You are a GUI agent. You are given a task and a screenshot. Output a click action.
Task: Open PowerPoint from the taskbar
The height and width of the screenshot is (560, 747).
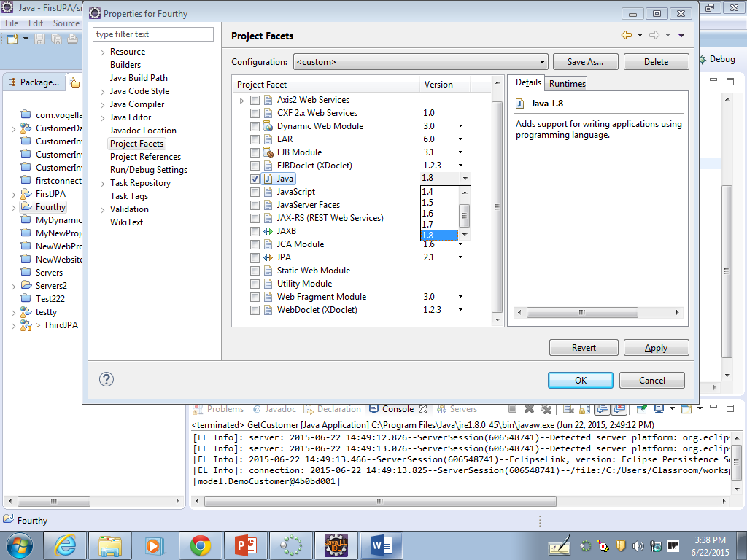pos(245,545)
